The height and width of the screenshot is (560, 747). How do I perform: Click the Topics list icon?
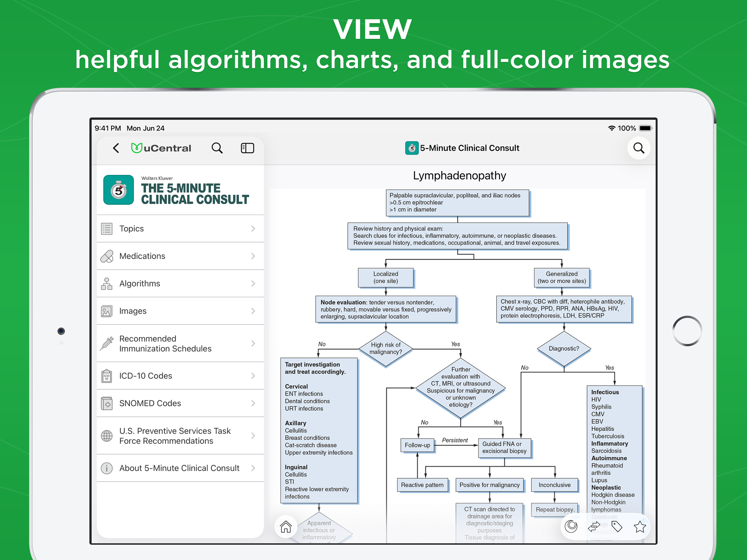[x=107, y=229]
